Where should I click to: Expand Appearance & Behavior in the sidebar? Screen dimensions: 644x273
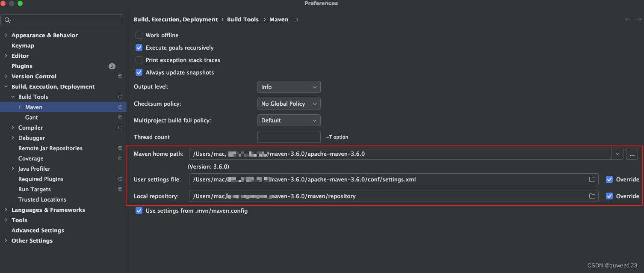pos(6,35)
